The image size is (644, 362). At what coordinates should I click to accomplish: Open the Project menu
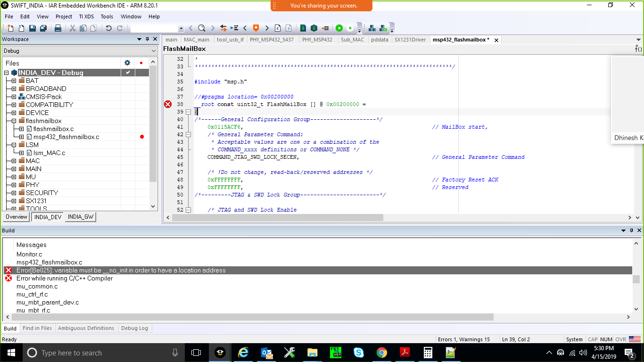[x=64, y=16]
